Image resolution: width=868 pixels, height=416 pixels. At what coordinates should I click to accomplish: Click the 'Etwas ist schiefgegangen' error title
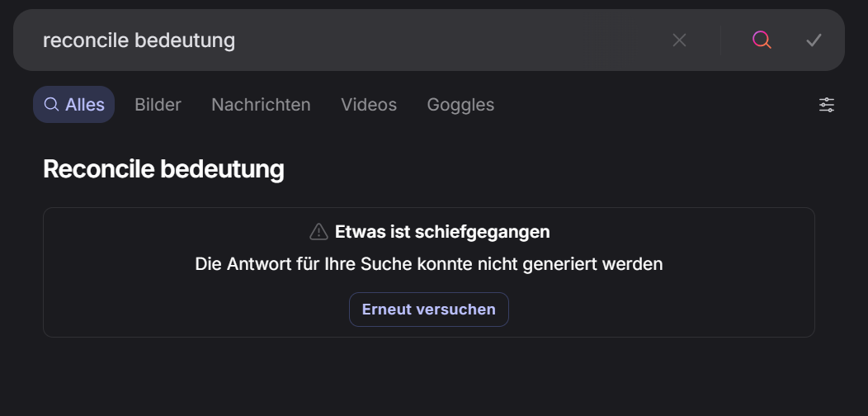442,232
